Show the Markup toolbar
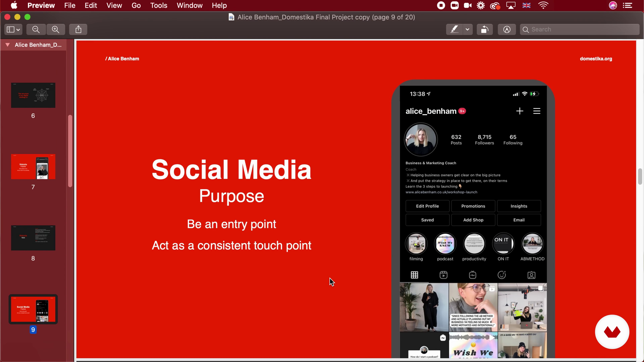 click(507, 29)
